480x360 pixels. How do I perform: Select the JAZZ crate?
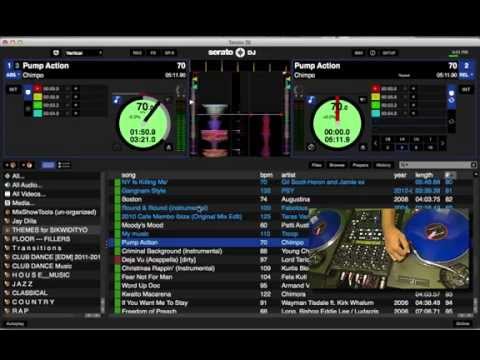click(52, 284)
